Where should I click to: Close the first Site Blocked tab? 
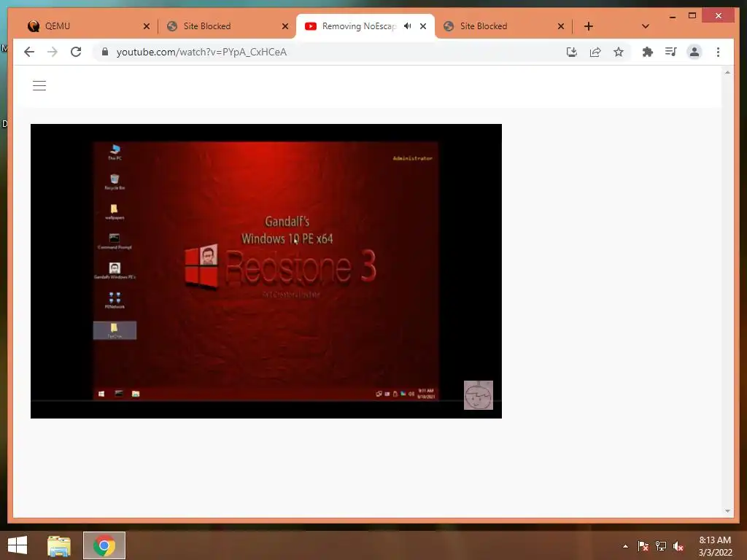(x=285, y=27)
